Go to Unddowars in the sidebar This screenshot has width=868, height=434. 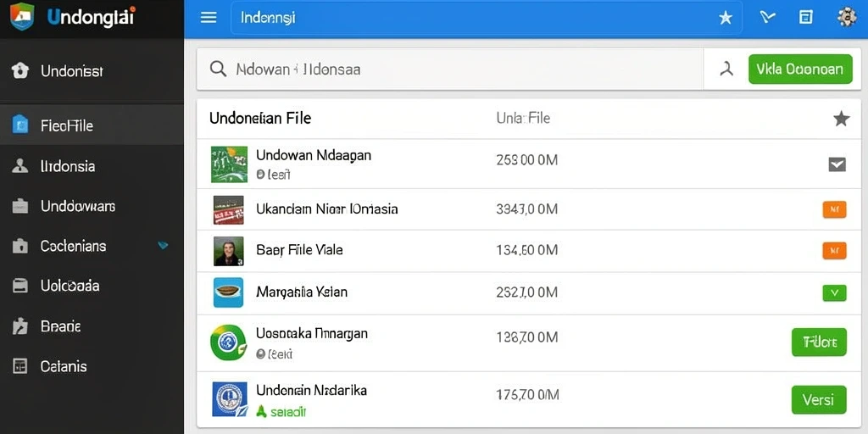[x=92, y=206]
